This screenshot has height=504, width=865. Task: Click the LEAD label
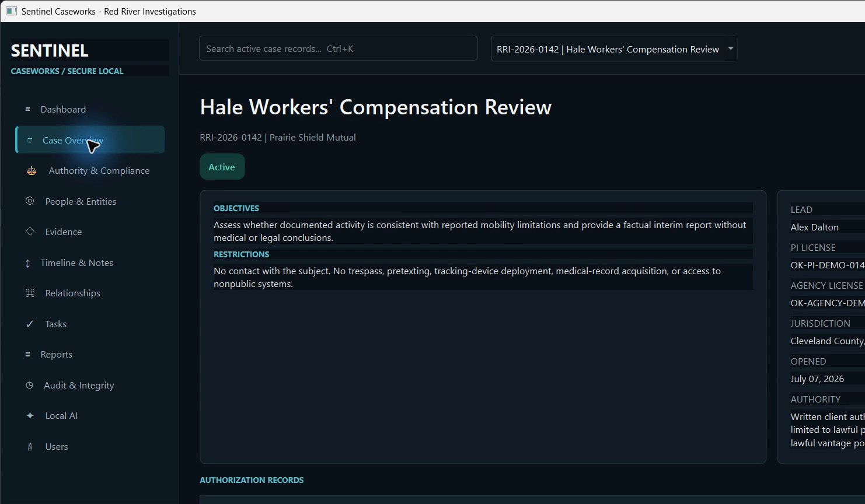pos(801,209)
